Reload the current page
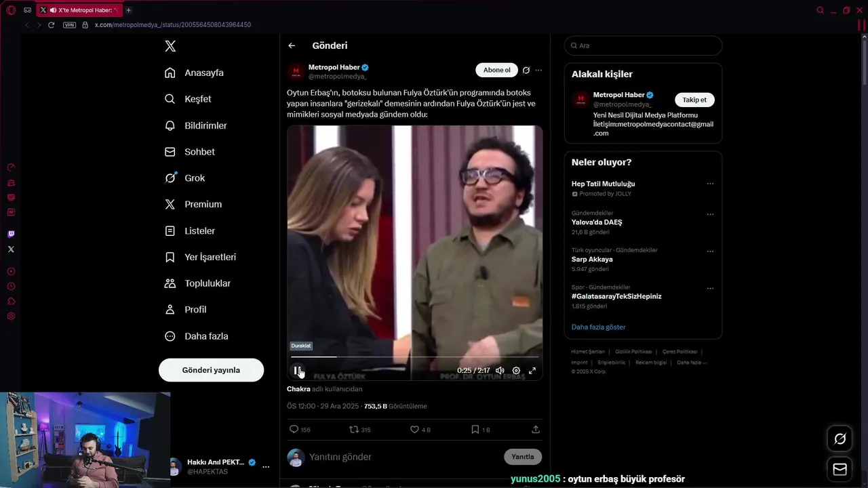 [x=51, y=25]
